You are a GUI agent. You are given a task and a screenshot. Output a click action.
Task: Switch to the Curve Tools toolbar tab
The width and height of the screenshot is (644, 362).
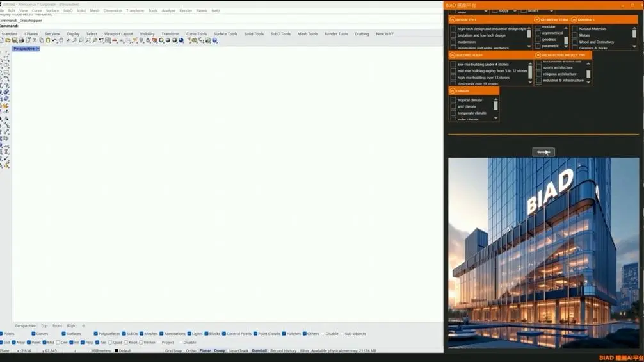(197, 34)
